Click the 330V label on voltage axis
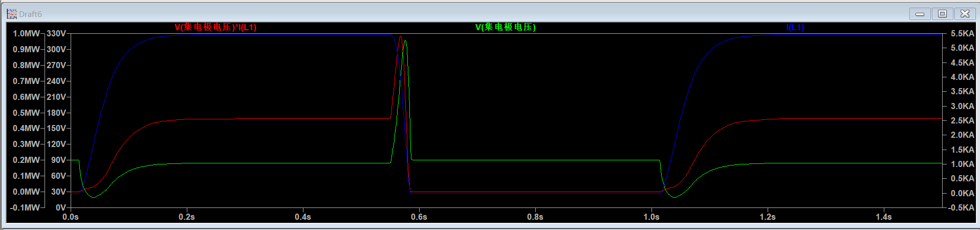 tap(56, 34)
